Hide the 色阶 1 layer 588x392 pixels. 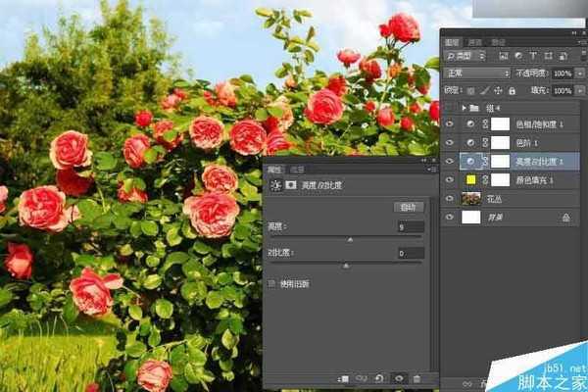tap(448, 143)
